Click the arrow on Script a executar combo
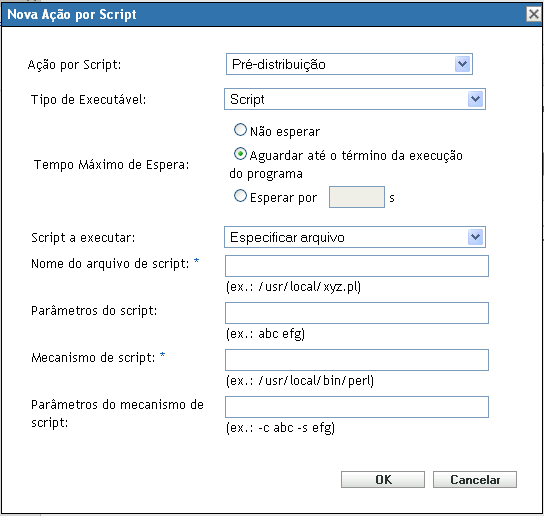Viewport: 544px width, 516px height. (475, 237)
